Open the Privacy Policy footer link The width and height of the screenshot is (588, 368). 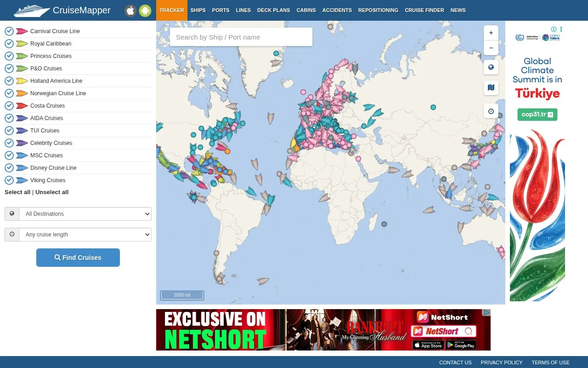coord(502,362)
